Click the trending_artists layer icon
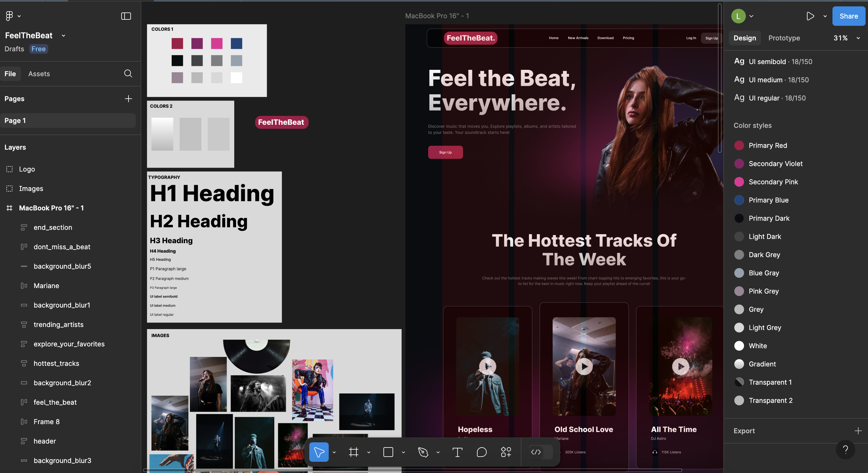The height and width of the screenshot is (473, 868). tap(24, 325)
